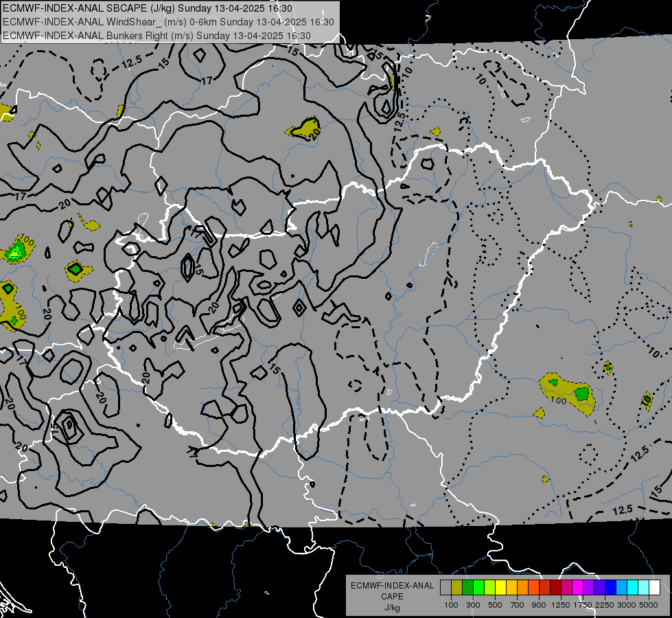
Task: Click the legend value 2250
Action: [605, 605]
